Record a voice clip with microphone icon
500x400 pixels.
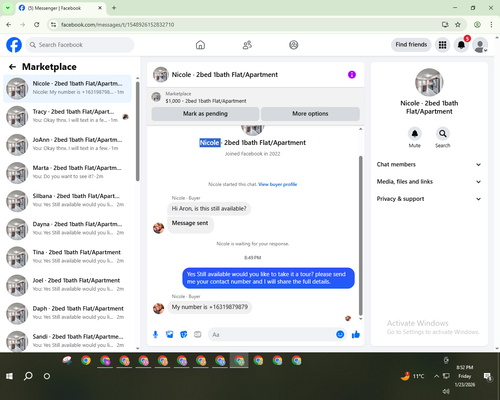click(x=155, y=334)
